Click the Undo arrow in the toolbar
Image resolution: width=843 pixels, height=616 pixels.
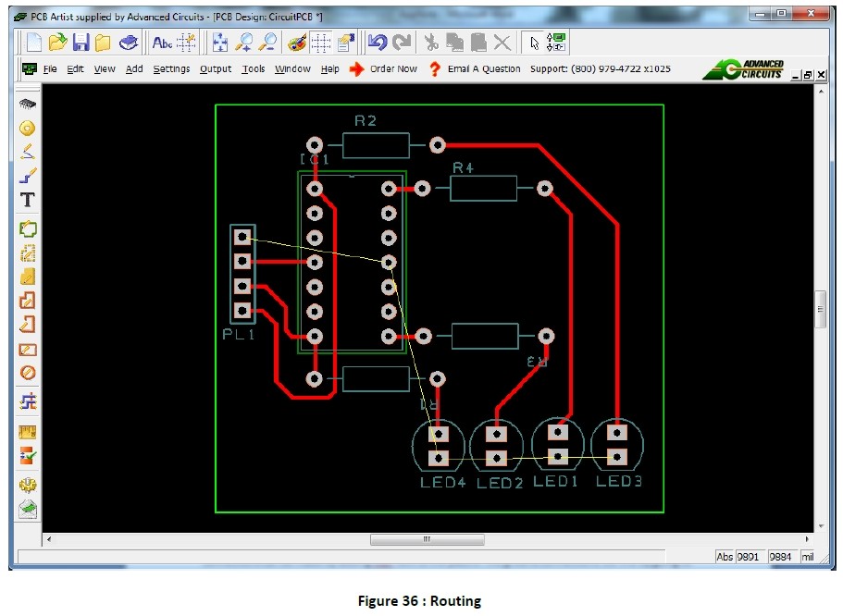click(x=377, y=42)
